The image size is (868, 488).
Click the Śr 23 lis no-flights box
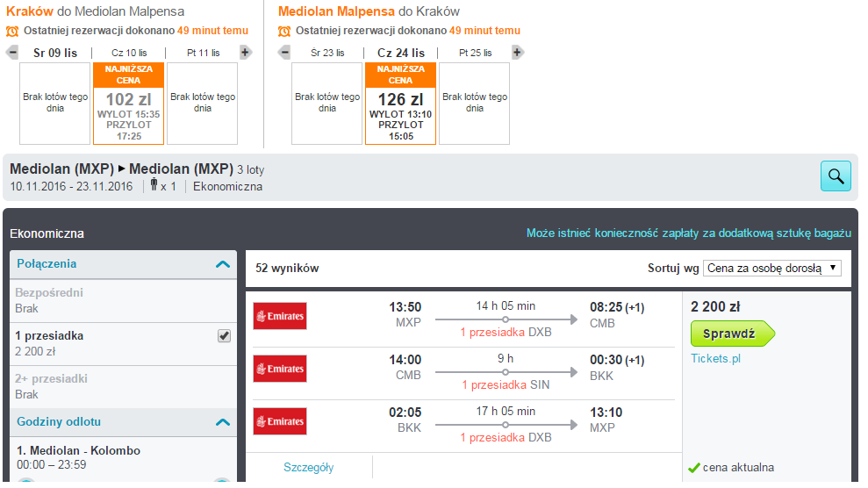(326, 104)
